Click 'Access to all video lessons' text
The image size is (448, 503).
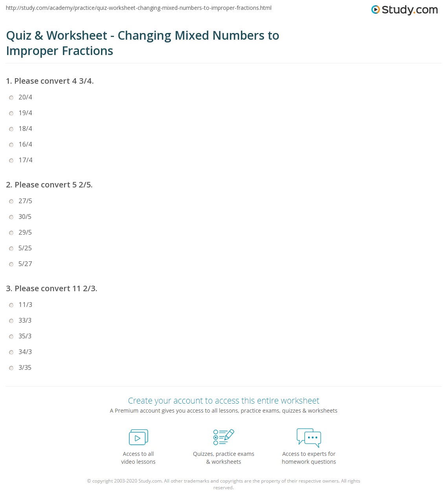point(138,458)
